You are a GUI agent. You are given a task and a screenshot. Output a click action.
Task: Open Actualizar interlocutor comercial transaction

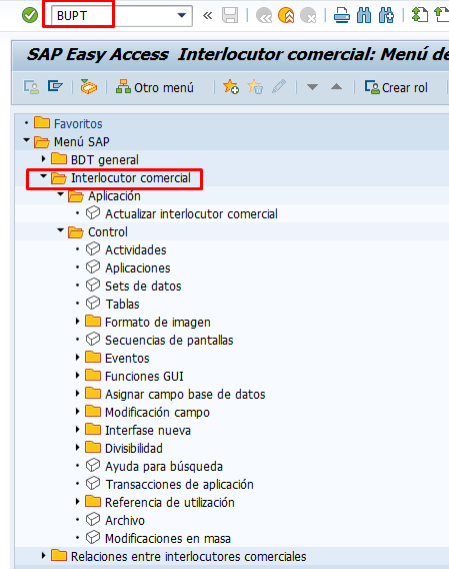click(x=191, y=214)
